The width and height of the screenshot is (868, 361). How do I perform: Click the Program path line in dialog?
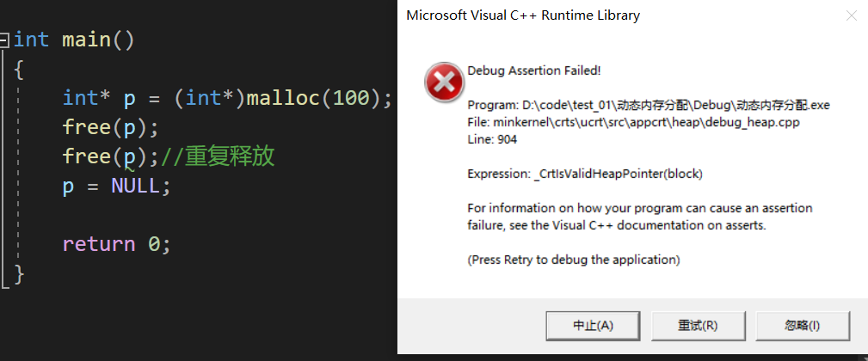point(648,105)
